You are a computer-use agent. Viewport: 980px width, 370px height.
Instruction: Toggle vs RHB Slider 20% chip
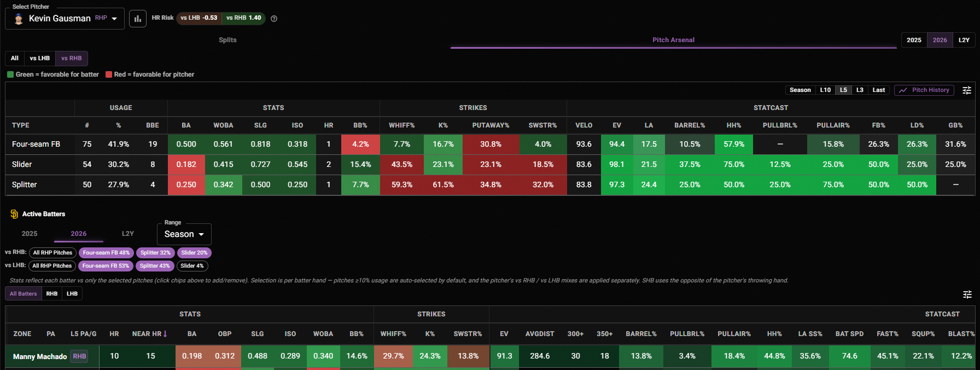[194, 253]
